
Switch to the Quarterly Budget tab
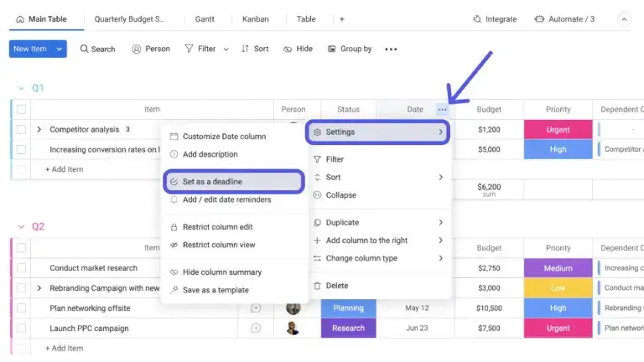pyautogui.click(x=129, y=19)
